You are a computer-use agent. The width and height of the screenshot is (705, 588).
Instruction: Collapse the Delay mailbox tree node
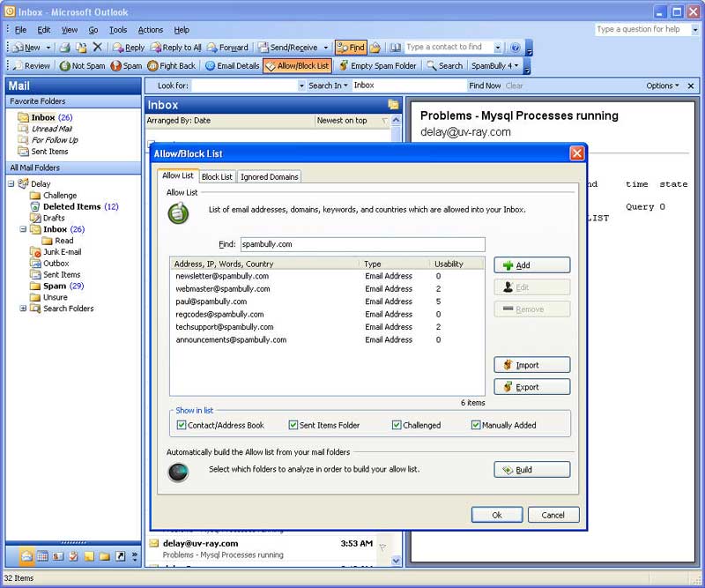click(11, 183)
